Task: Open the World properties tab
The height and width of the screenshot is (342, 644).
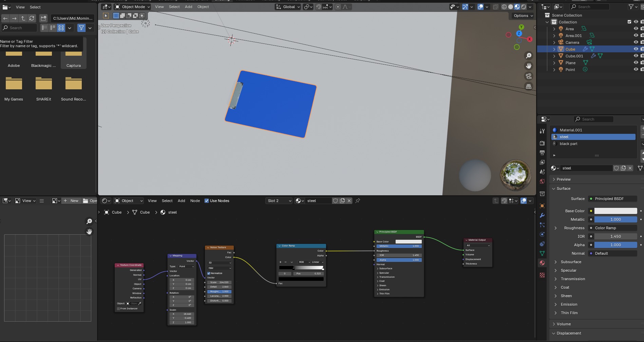Action: 542,181
